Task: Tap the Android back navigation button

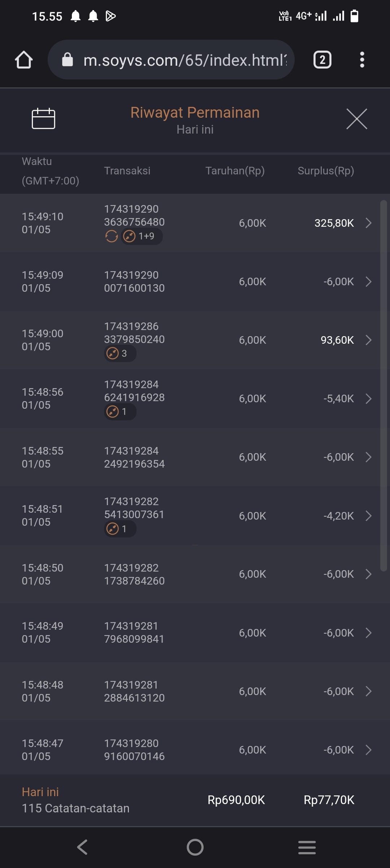Action: point(82,847)
